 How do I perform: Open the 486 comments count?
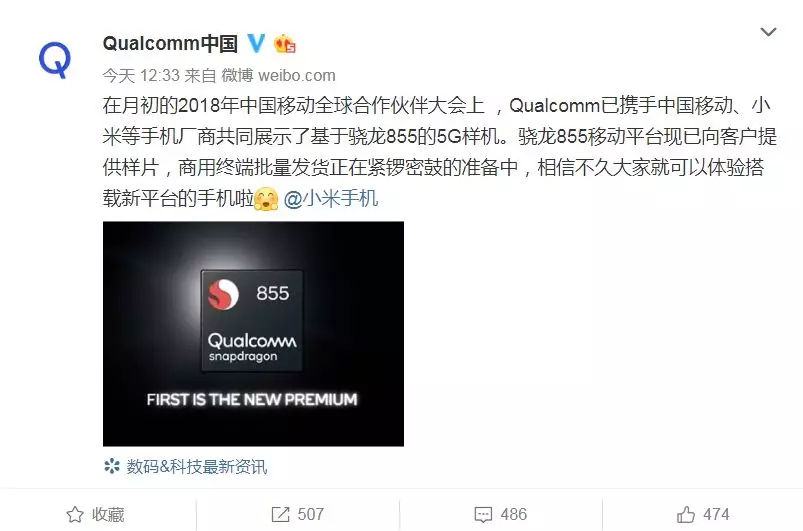coord(514,514)
